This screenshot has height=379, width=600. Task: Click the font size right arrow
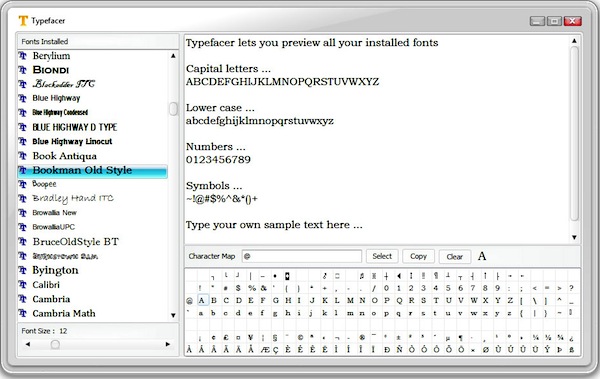(x=168, y=344)
